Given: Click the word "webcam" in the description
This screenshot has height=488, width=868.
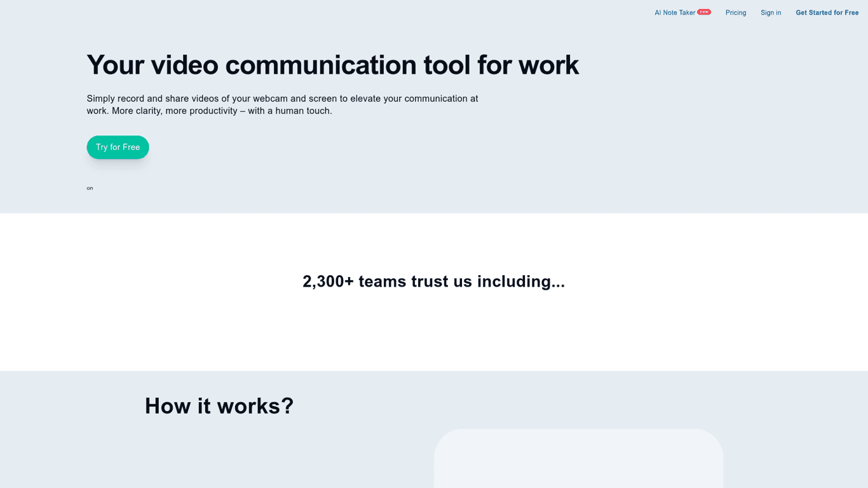Looking at the screenshot, I should [270, 98].
